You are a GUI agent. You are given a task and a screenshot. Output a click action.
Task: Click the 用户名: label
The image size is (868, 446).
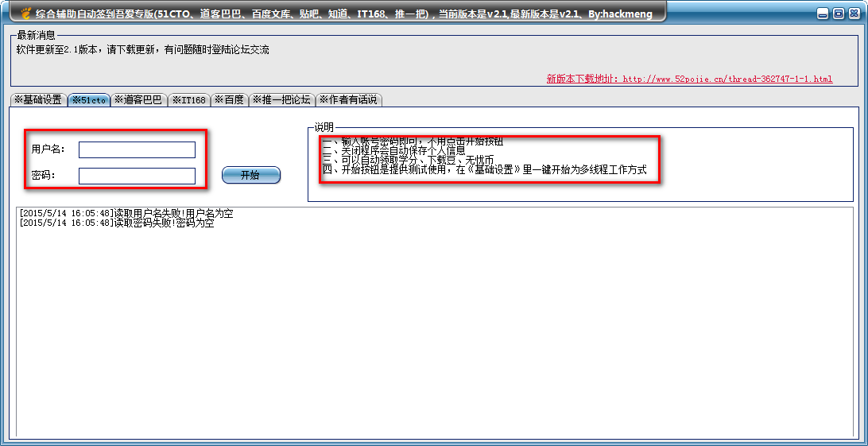pos(48,149)
